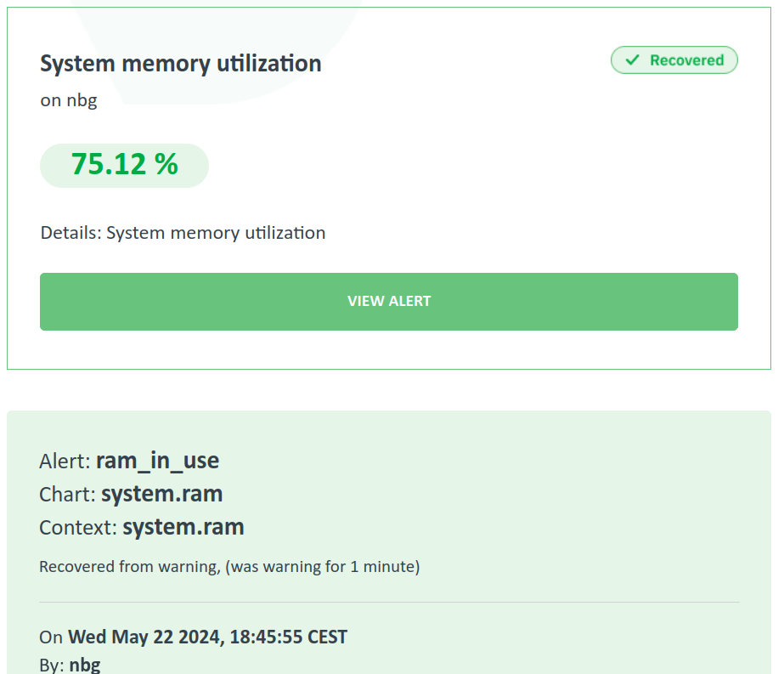Select the Recovered status badge label

[x=686, y=60]
